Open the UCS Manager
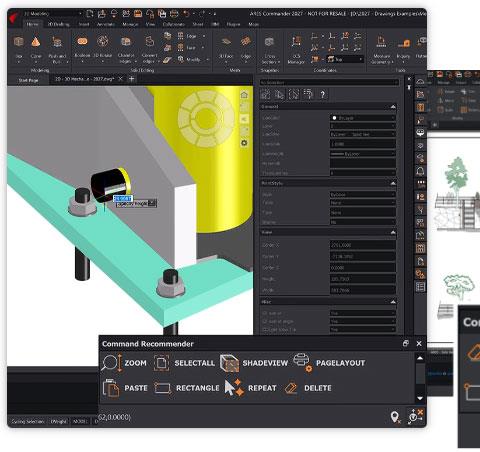The image size is (480, 452). [296, 49]
